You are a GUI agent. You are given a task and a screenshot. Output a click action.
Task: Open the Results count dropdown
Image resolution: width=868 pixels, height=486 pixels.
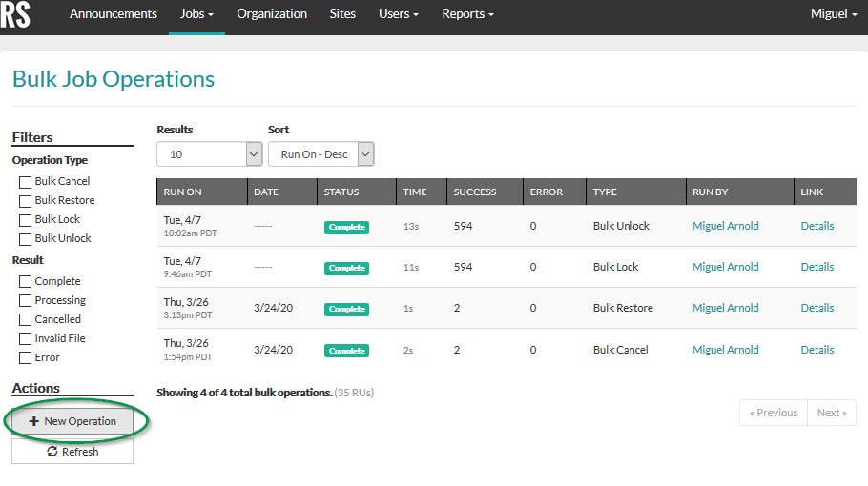(x=209, y=154)
